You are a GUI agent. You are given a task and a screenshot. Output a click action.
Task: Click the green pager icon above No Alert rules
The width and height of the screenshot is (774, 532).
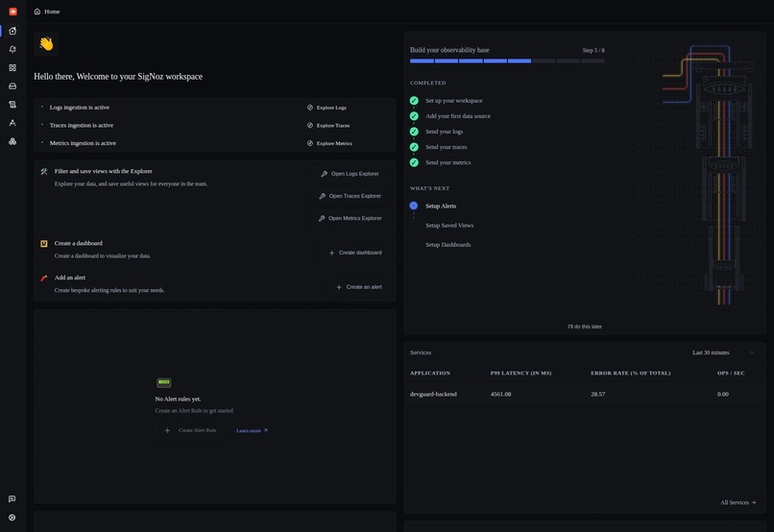click(164, 382)
